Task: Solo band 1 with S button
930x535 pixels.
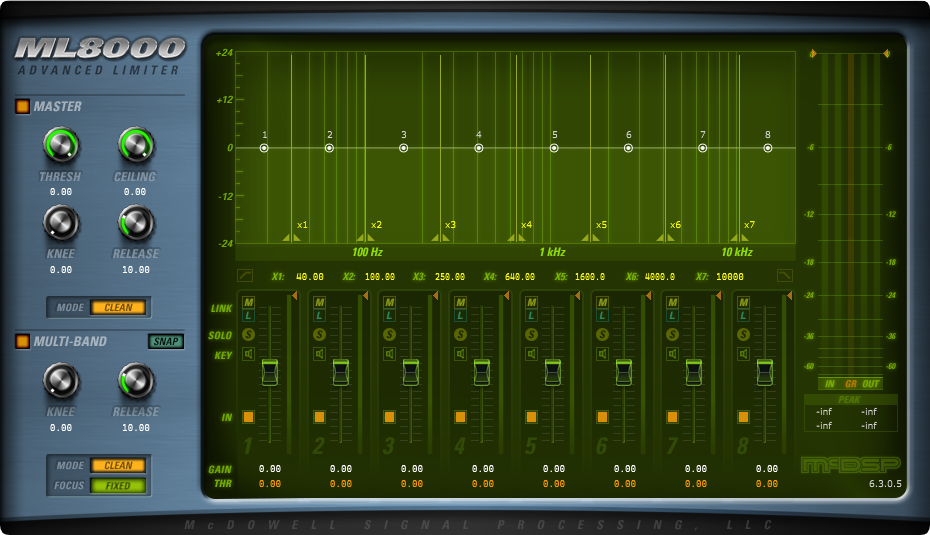Action: [249, 335]
